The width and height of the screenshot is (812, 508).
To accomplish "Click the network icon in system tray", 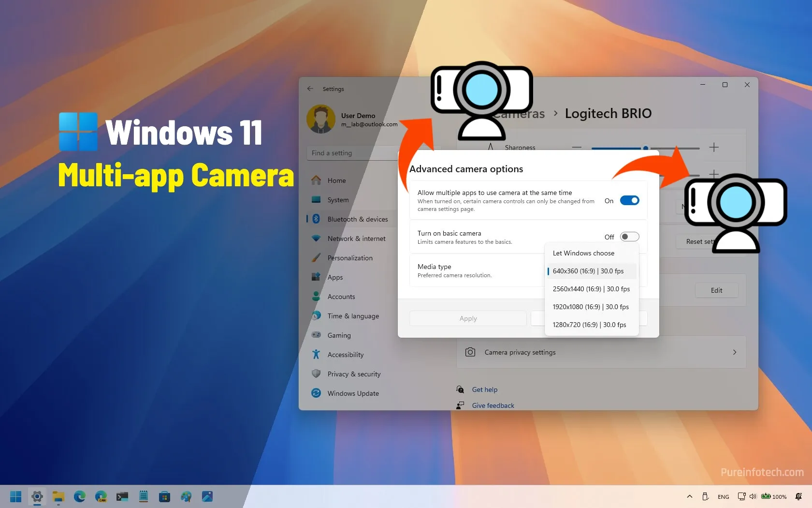I will 741,496.
